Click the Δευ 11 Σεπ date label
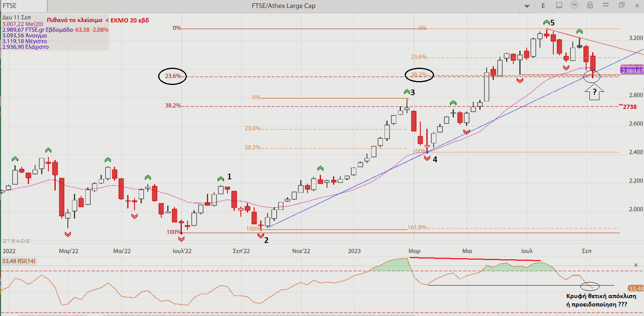This screenshot has height=316, width=644. point(16,18)
